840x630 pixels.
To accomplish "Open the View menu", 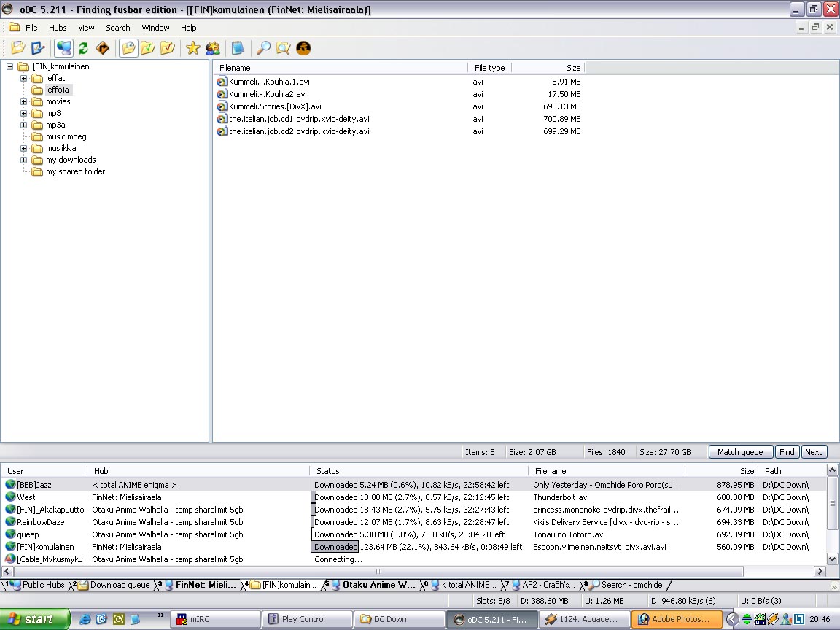I will tap(86, 28).
